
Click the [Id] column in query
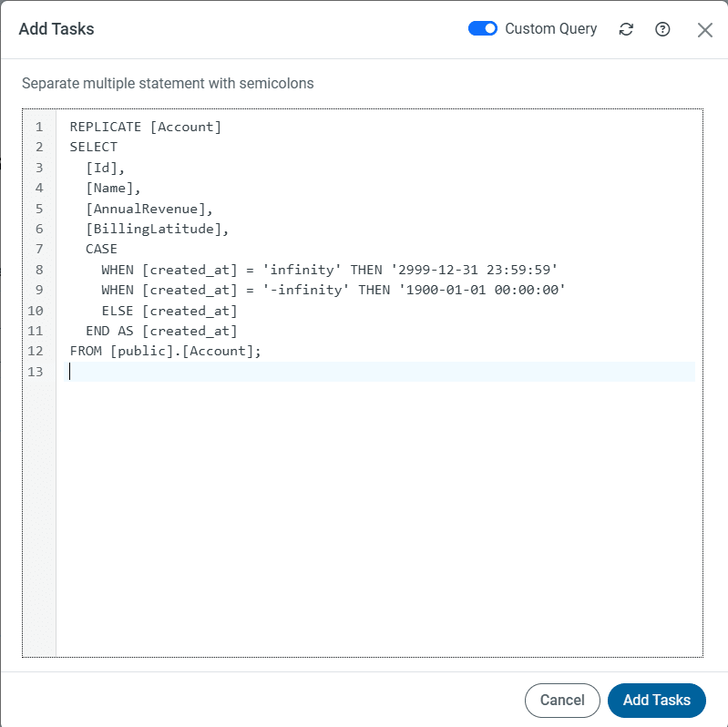(x=105, y=168)
